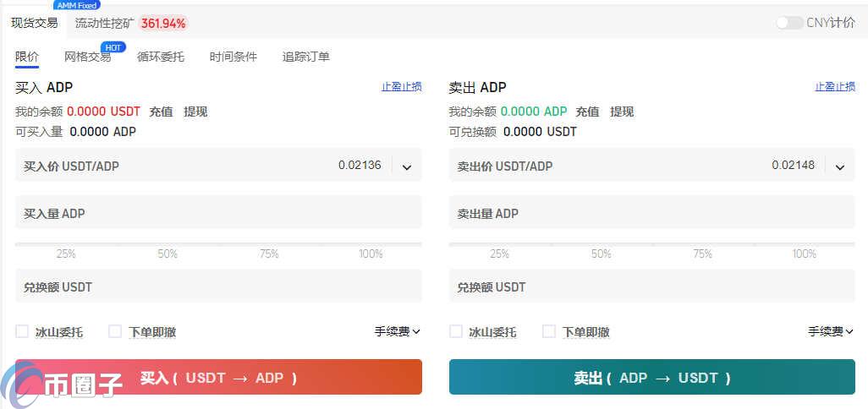Image resolution: width=868 pixels, height=409 pixels.
Task: Click the 卖出 (ADP → USDT) button
Action: (x=652, y=377)
